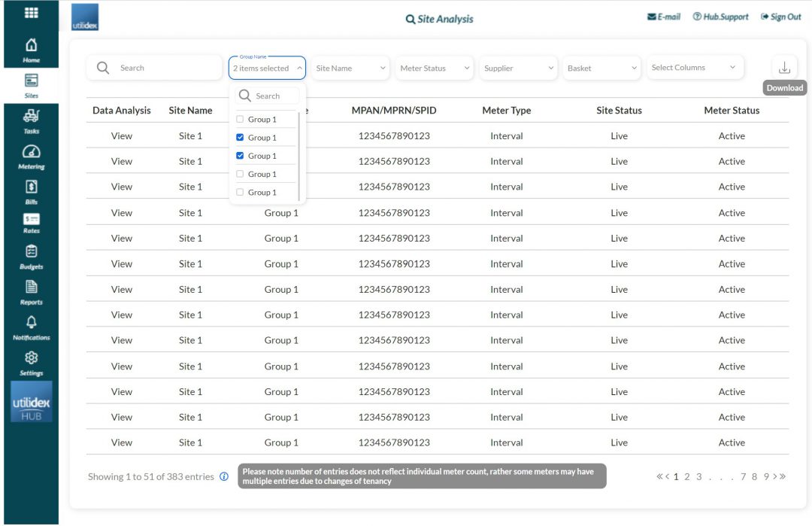The image size is (812, 526).
Task: Check the first Group 1 checkbox
Action: [x=240, y=119]
